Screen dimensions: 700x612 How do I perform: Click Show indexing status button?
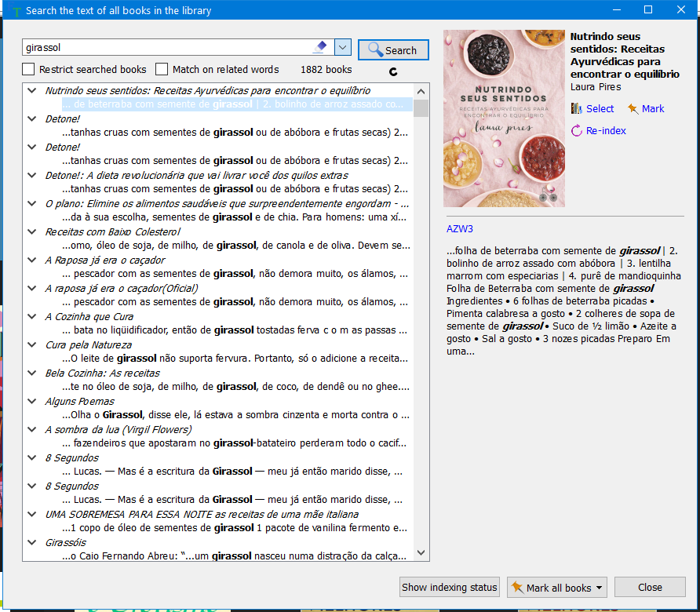449,587
